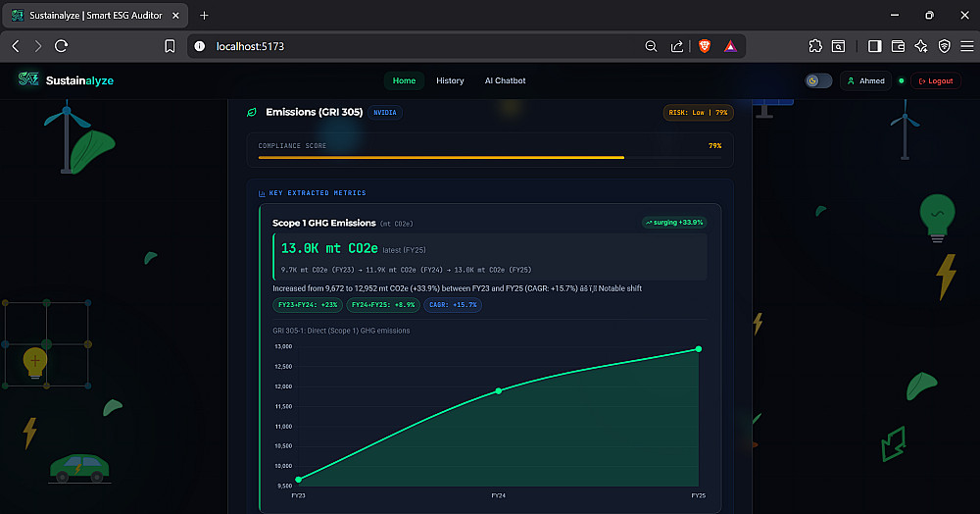The image size is (980, 514).
Task: Click the surging +33.9% trend badge
Action: [674, 223]
